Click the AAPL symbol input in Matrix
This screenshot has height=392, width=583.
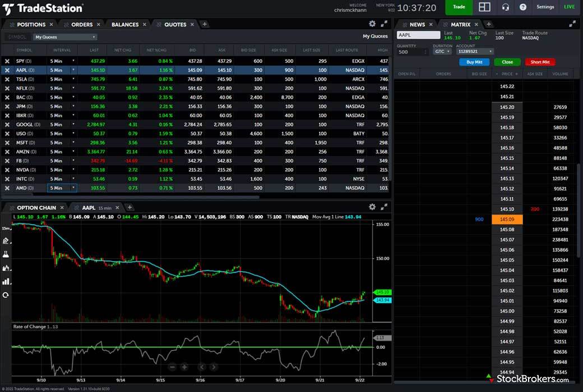418,35
